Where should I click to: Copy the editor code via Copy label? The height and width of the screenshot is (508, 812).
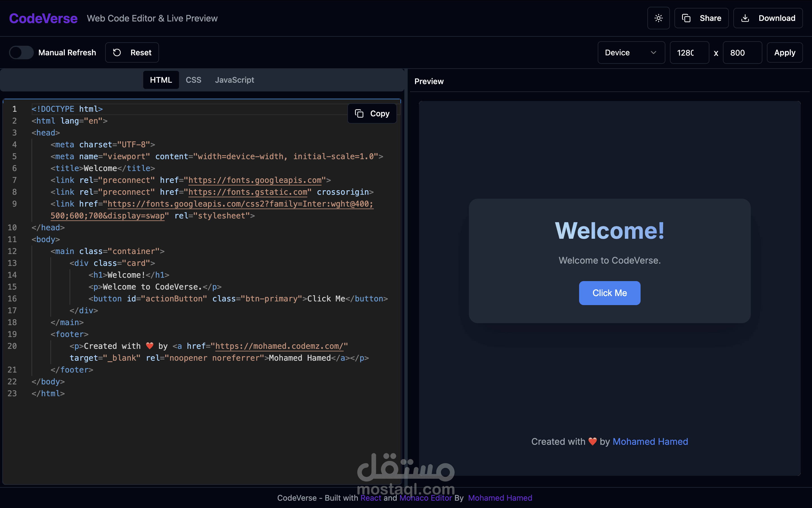[380, 113]
